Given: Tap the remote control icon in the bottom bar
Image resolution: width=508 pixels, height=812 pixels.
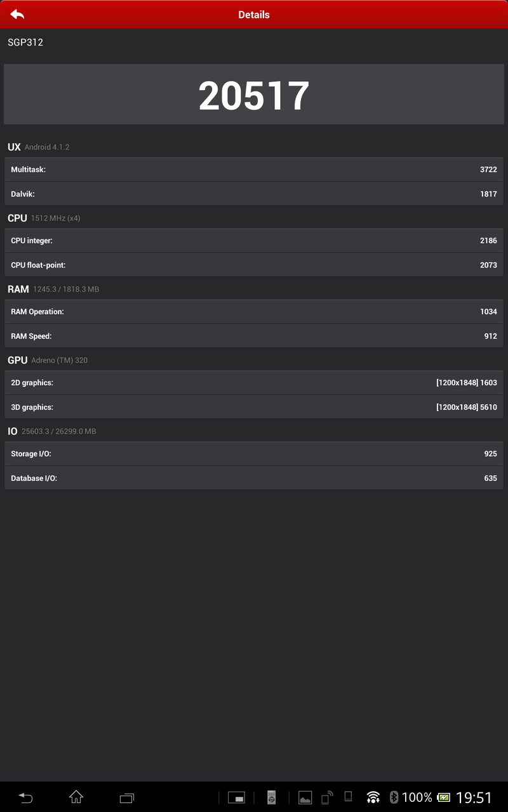Looking at the screenshot, I should [271, 797].
